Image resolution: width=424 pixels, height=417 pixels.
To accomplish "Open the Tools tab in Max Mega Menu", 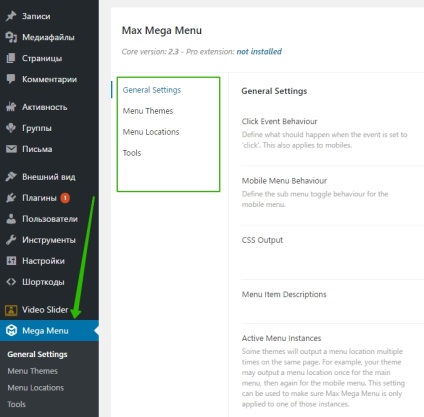I will coord(132,153).
